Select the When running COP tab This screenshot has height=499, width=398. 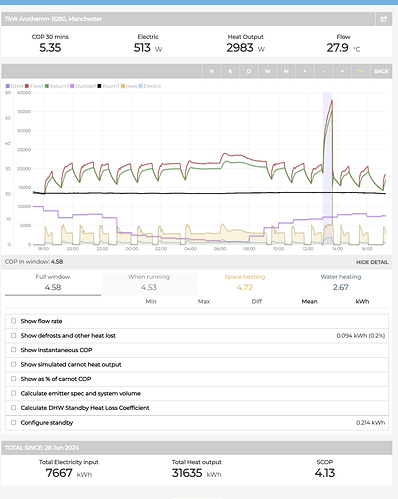pyautogui.click(x=149, y=283)
